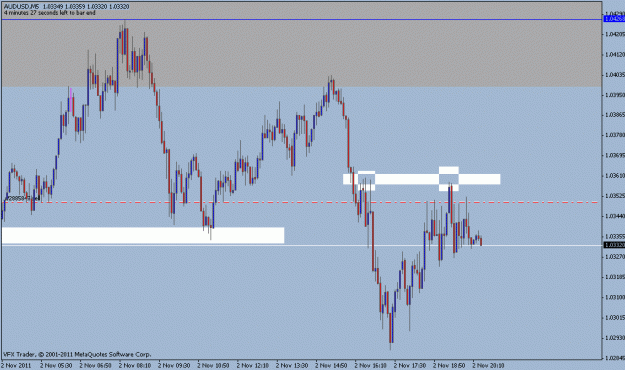The height and width of the screenshot is (370, 625).
Task: Click the 2 Nov 20:10 time label
Action: click(488, 365)
